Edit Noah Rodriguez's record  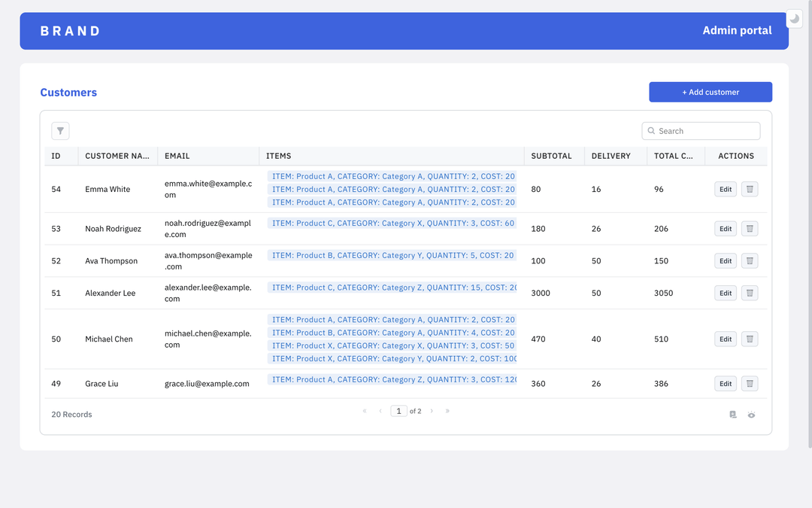[725, 228]
